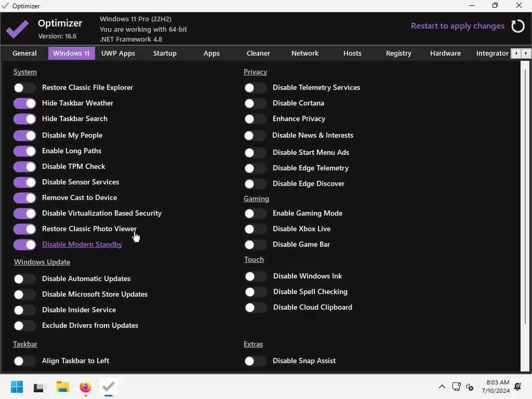Click the Disable Modern Standby link text
532x399 pixels.
click(82, 244)
